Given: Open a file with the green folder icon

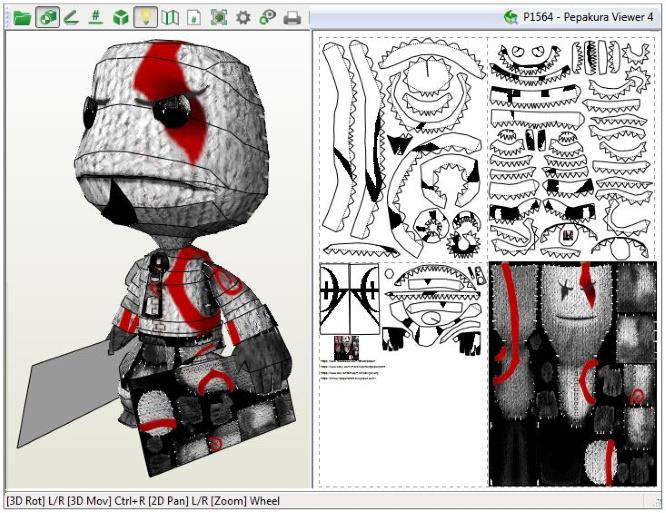Looking at the screenshot, I should 22,18.
